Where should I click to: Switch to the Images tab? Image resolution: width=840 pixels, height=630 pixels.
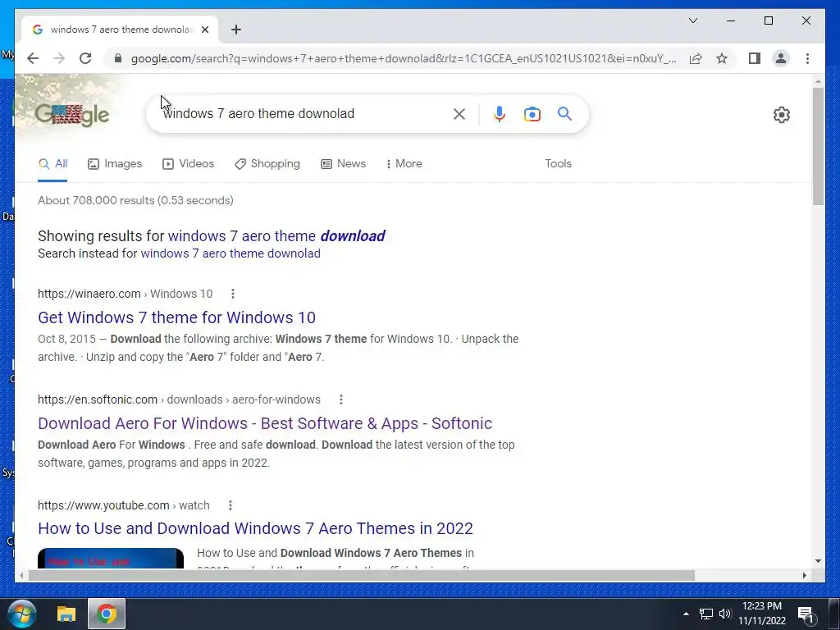click(115, 164)
